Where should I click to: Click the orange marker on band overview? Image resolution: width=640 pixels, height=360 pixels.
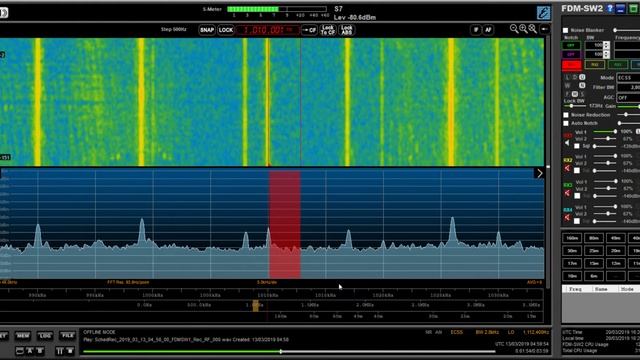pos(256,305)
